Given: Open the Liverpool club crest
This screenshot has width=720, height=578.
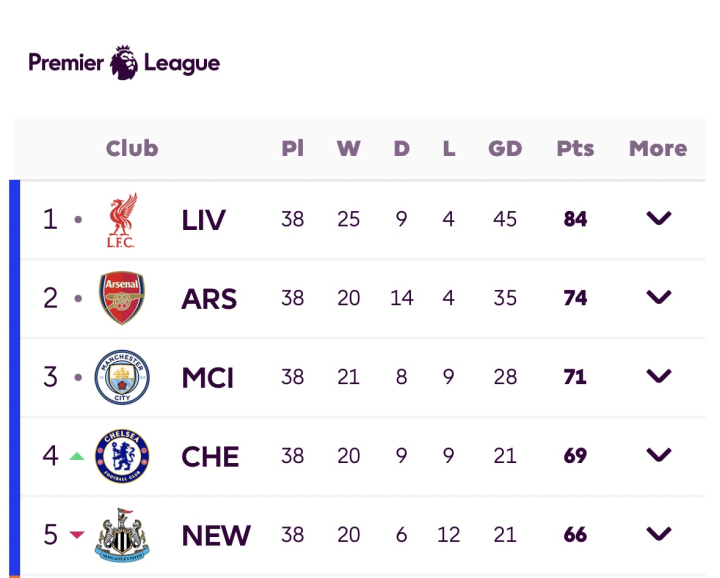Looking at the screenshot, I should 122,220.
